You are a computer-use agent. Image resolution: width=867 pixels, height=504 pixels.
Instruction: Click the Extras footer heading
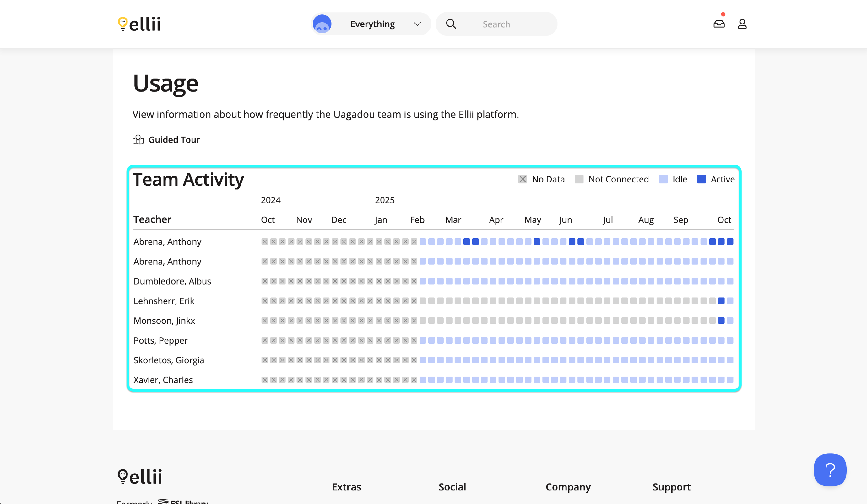coord(346,487)
